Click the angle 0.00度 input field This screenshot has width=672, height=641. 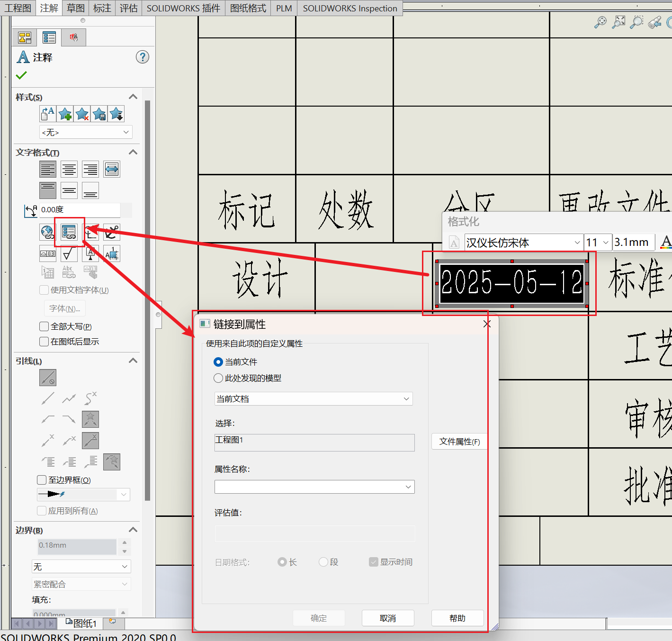[x=80, y=209]
